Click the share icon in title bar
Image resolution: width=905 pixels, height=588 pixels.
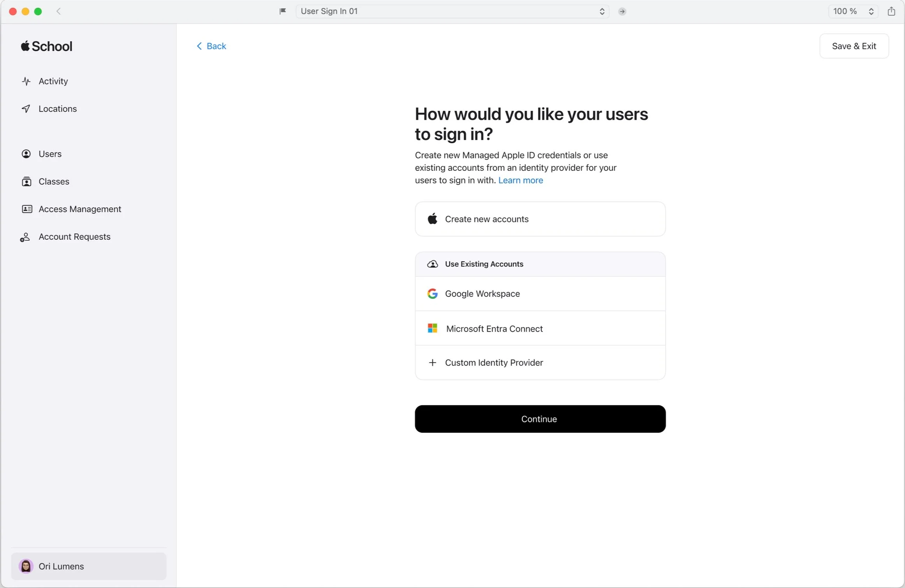891,11
